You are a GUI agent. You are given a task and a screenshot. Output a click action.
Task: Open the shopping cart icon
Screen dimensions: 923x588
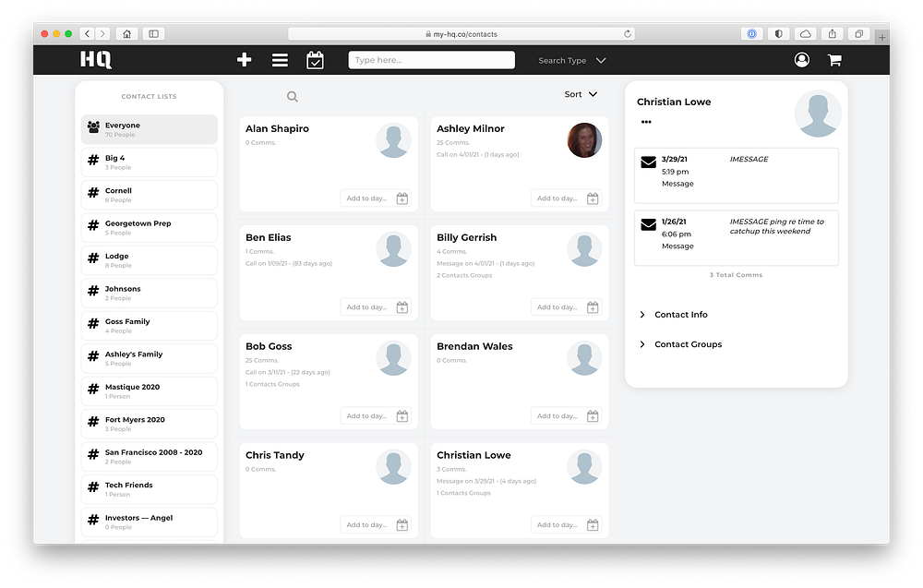pyautogui.click(x=834, y=59)
